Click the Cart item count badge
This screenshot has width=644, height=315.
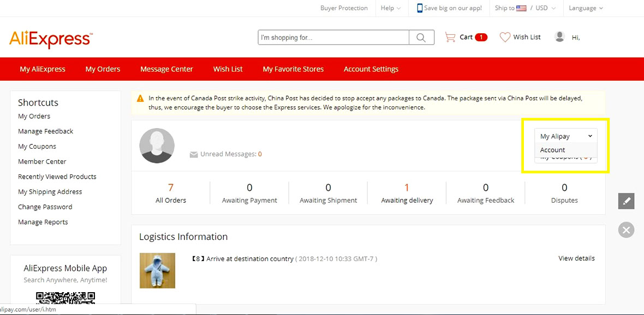[481, 37]
